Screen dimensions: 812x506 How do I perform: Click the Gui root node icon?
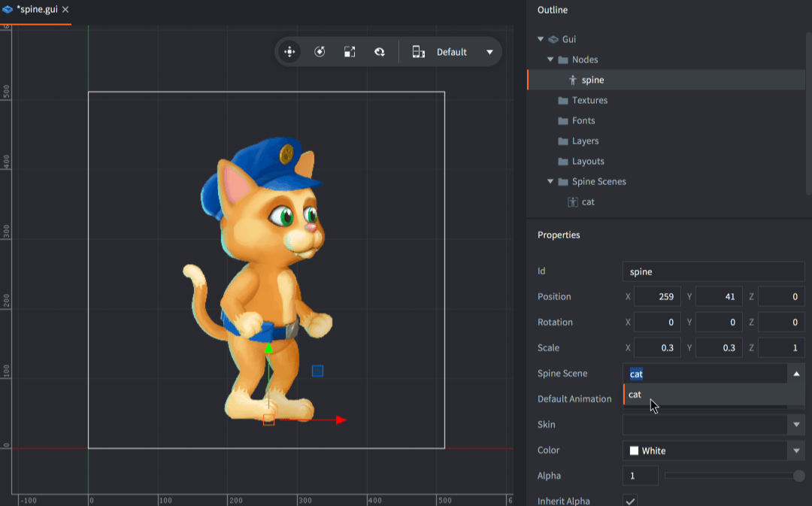[553, 39]
